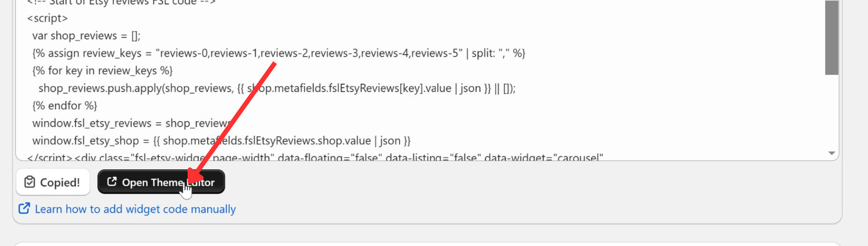
Task: Click the code box scroll-down arrow
Action: pyautogui.click(x=832, y=153)
